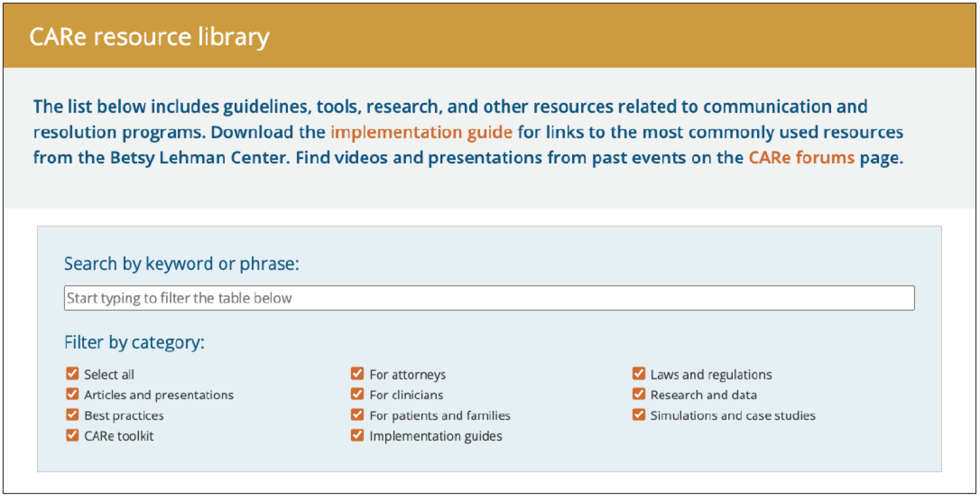Click the 'Best practices' label text
Viewport: 980px width, 496px height.
tap(124, 416)
